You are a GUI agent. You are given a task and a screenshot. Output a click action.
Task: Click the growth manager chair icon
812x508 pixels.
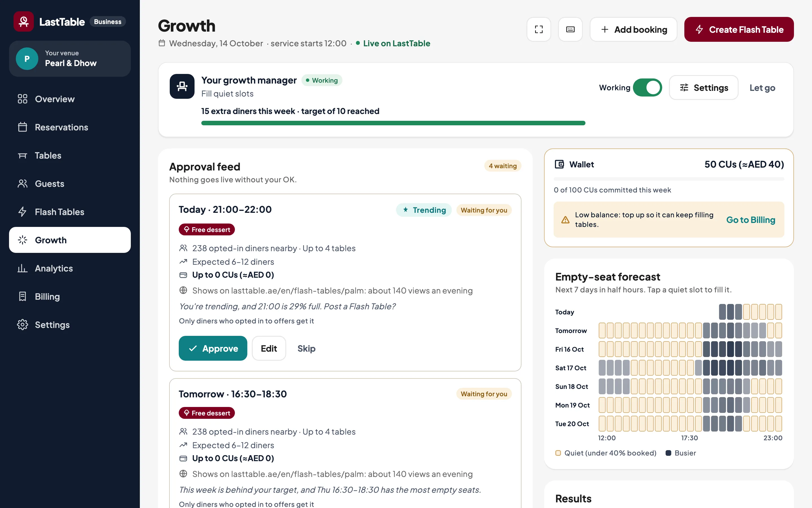[182, 86]
